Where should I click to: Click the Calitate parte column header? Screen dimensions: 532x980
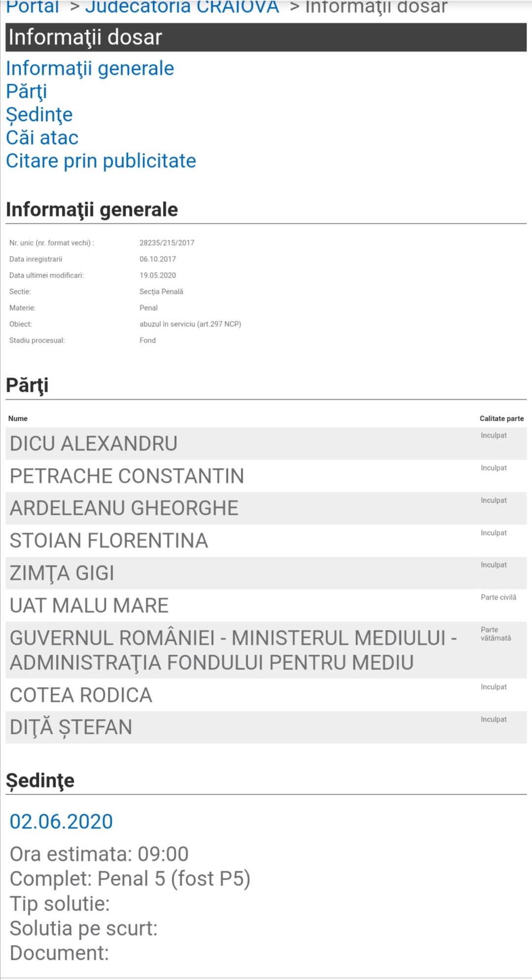501,418
